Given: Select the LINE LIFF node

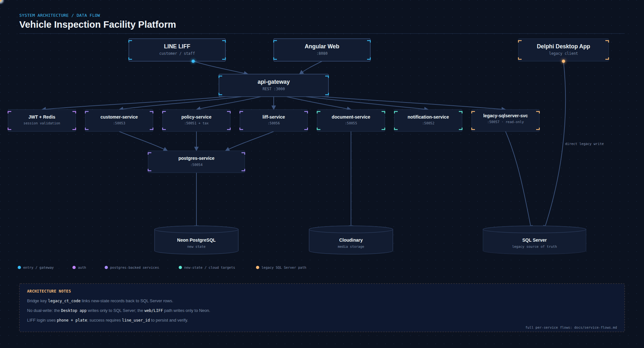Looking at the screenshot, I should [x=177, y=50].
